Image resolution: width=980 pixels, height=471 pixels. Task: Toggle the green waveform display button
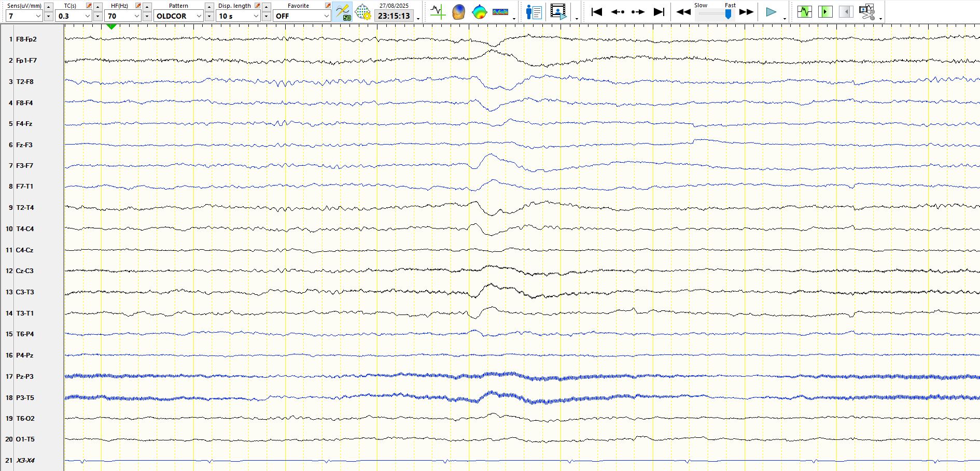point(805,11)
